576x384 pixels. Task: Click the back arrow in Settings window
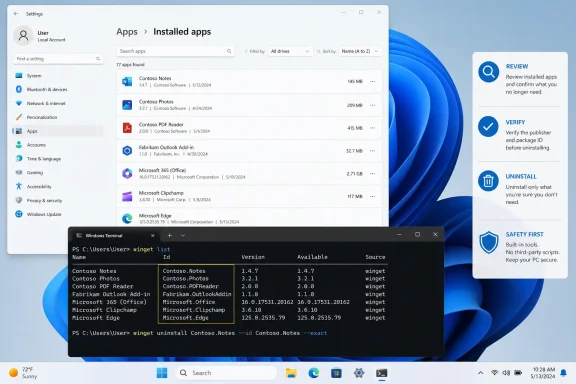(16, 14)
